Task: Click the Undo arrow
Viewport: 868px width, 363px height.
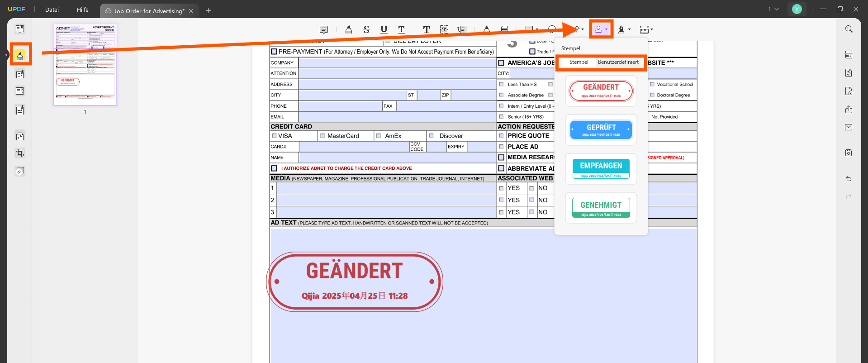Action: click(849, 179)
